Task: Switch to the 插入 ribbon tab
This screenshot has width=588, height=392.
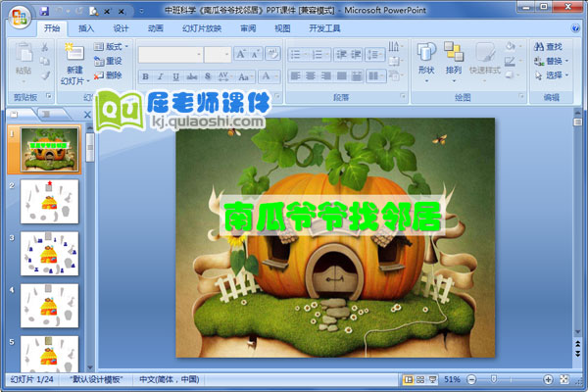Action: point(86,28)
